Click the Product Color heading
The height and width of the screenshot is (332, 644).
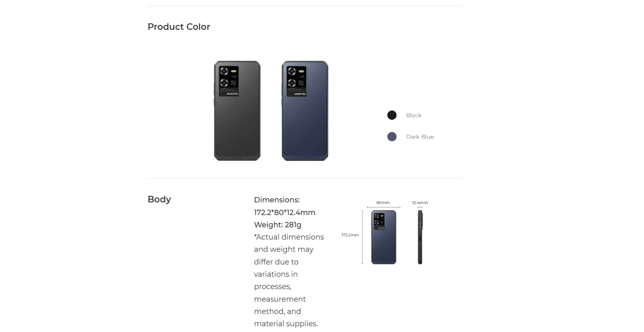pos(179,27)
